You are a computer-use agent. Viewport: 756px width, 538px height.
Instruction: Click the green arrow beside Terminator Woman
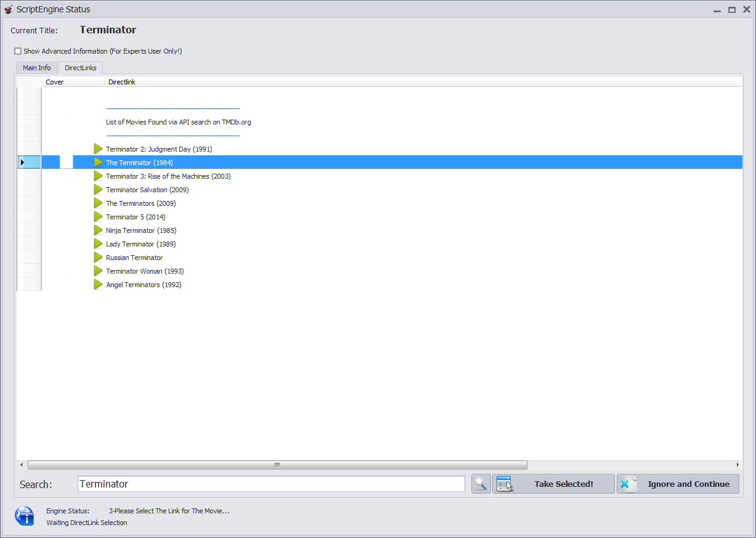(x=98, y=271)
